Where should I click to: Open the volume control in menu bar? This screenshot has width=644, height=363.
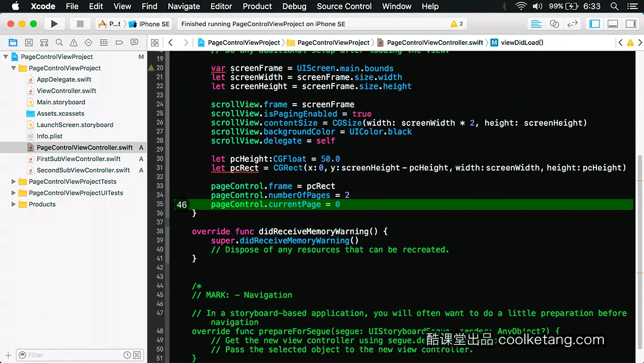537,6
